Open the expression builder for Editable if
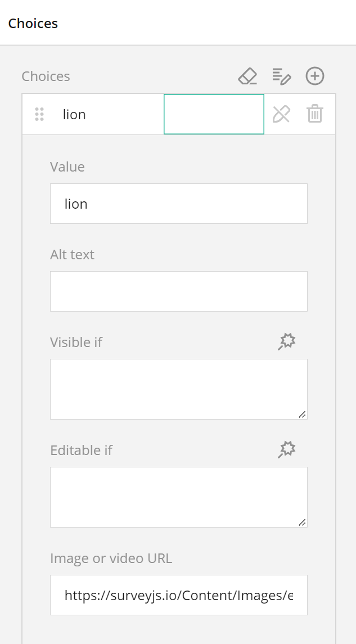 (287, 449)
